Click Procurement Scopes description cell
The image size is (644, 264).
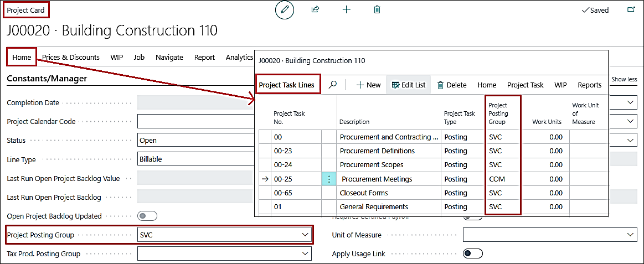(389, 164)
